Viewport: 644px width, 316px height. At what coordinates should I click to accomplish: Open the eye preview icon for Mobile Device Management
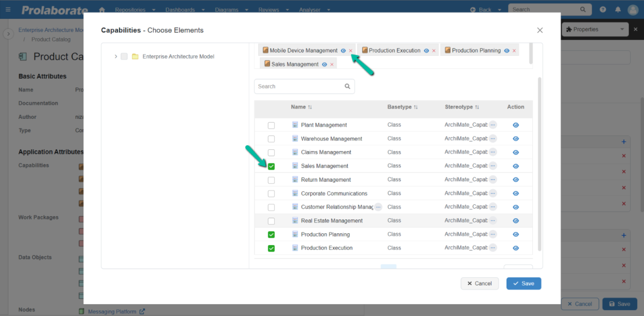pos(343,50)
